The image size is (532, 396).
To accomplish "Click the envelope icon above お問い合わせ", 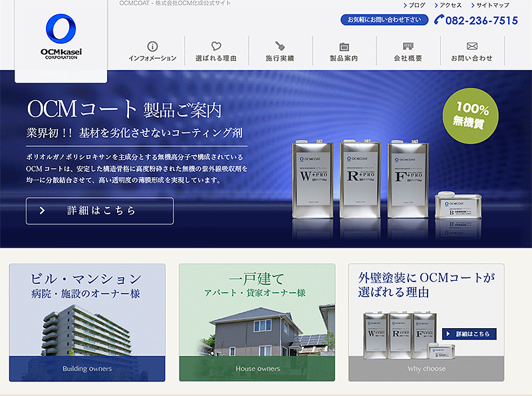I will (x=472, y=46).
